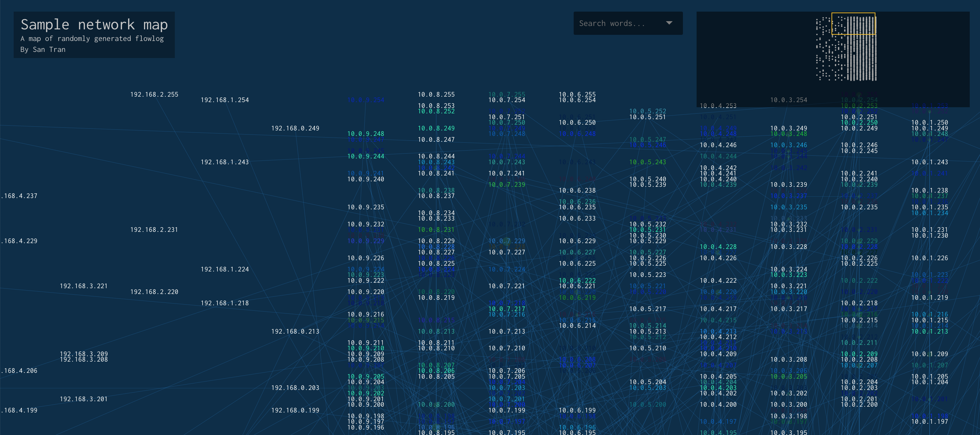980x435 pixels.
Task: Click node 10.0.6.250
Action: point(577,123)
